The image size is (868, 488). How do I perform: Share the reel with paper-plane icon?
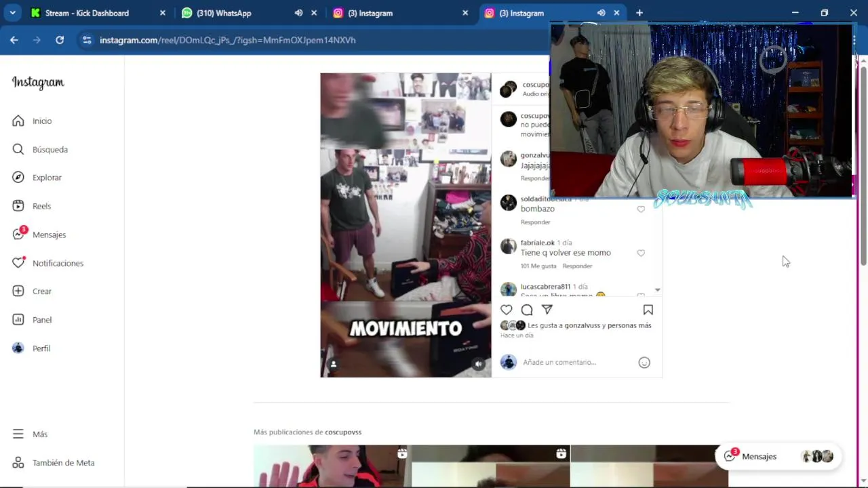[x=547, y=310]
